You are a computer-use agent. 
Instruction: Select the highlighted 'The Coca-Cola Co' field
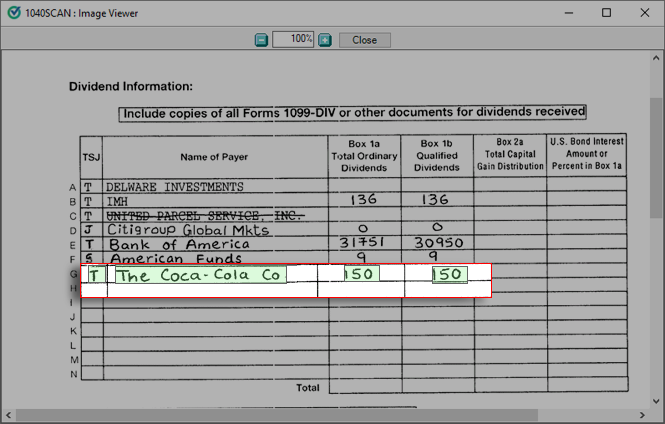coord(201,275)
